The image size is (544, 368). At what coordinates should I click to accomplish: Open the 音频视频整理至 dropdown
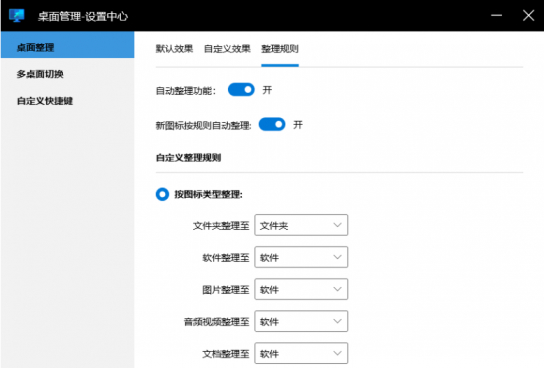(x=301, y=321)
